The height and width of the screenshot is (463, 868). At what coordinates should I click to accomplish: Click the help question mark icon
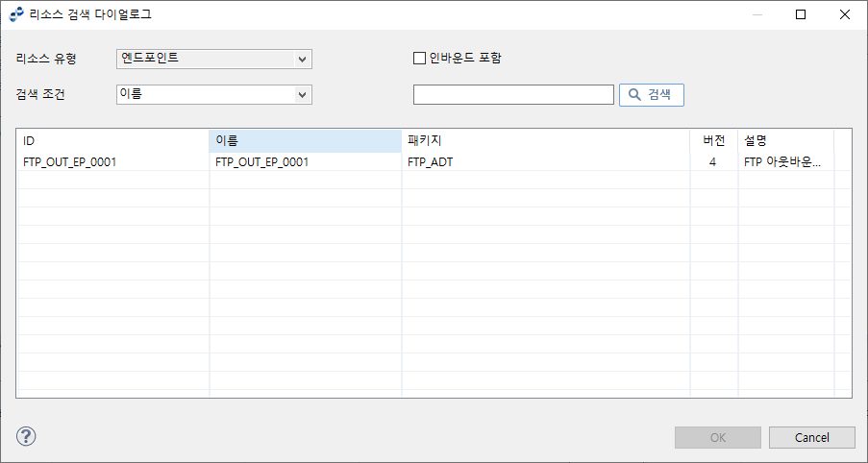pyautogui.click(x=26, y=436)
